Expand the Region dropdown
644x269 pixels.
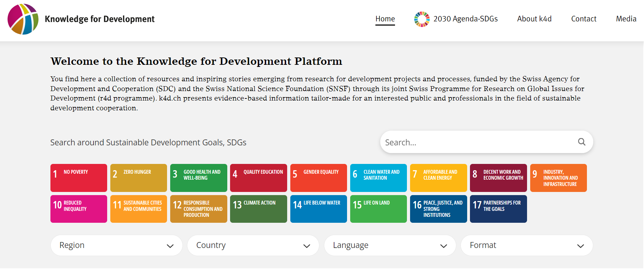(x=116, y=245)
